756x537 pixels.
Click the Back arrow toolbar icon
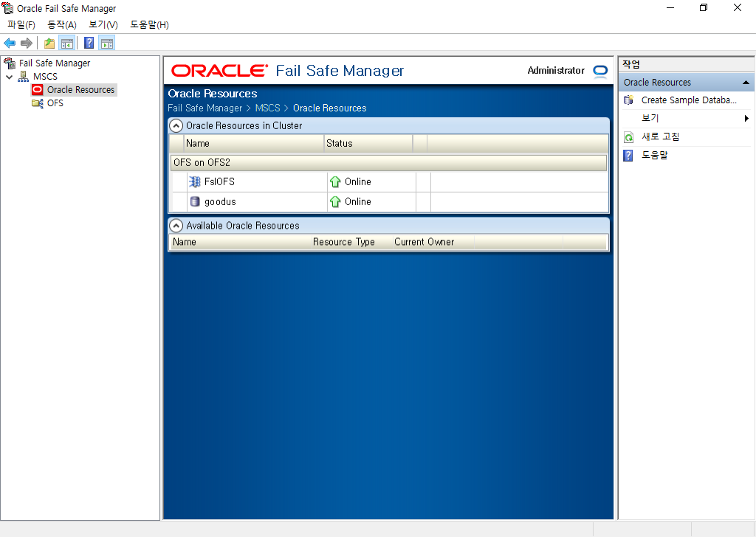pos(10,44)
